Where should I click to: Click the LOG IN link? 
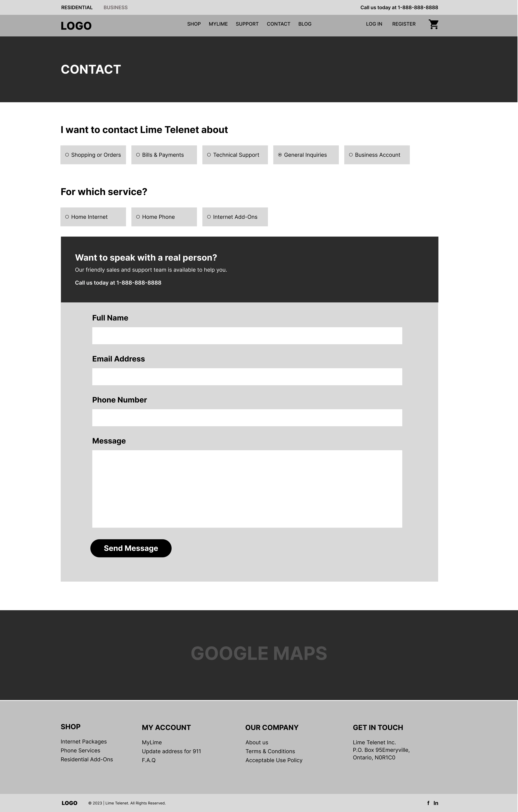pyautogui.click(x=374, y=24)
